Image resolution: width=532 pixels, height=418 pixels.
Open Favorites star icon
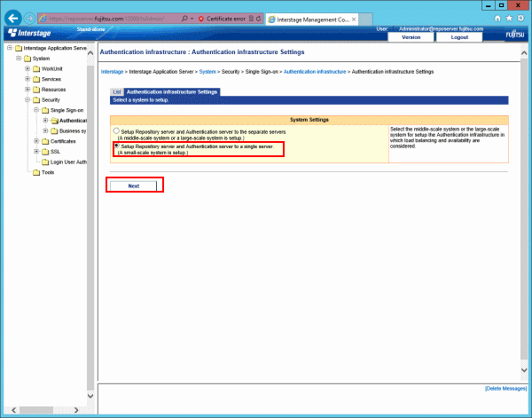[x=509, y=19]
